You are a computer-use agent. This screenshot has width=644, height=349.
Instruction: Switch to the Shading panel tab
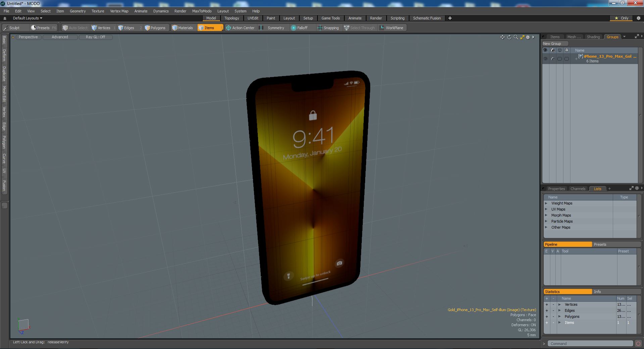(593, 37)
